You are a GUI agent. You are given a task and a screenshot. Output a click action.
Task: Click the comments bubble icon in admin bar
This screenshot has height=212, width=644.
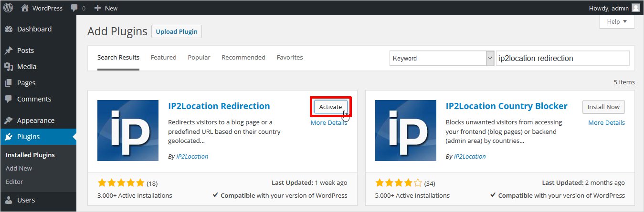[74, 8]
